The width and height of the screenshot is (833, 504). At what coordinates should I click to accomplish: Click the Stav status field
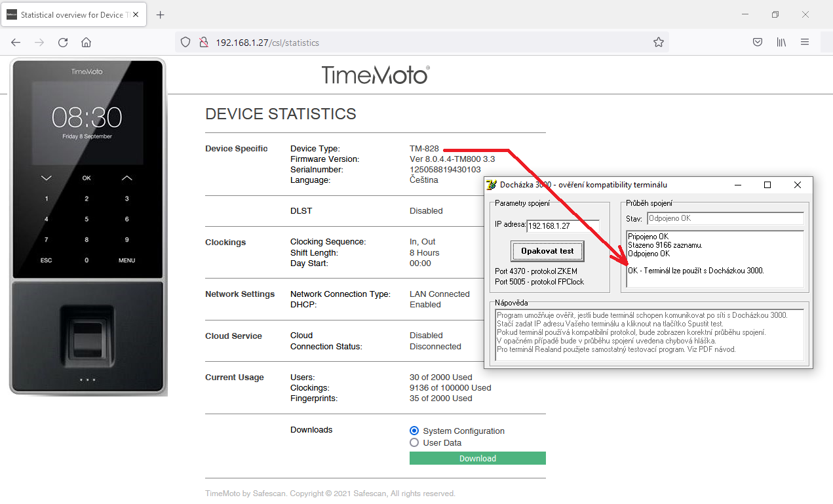coord(724,218)
